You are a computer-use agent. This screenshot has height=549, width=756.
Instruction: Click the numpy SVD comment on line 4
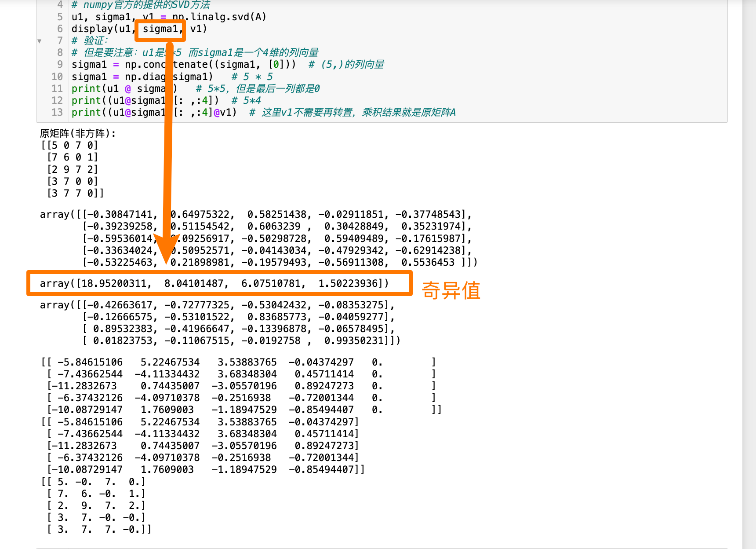tap(141, 5)
